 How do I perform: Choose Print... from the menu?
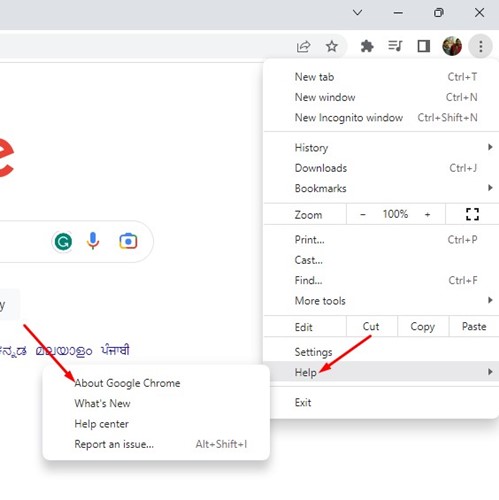[381, 240]
